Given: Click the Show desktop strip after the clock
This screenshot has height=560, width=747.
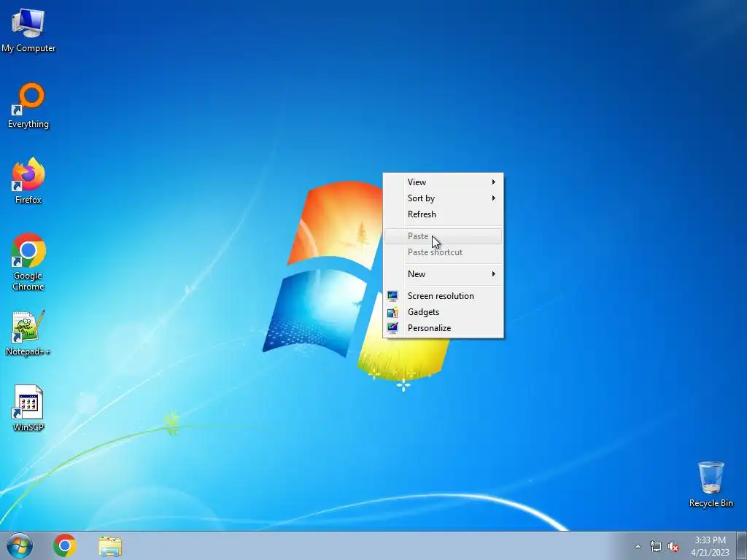Looking at the screenshot, I should [743, 545].
